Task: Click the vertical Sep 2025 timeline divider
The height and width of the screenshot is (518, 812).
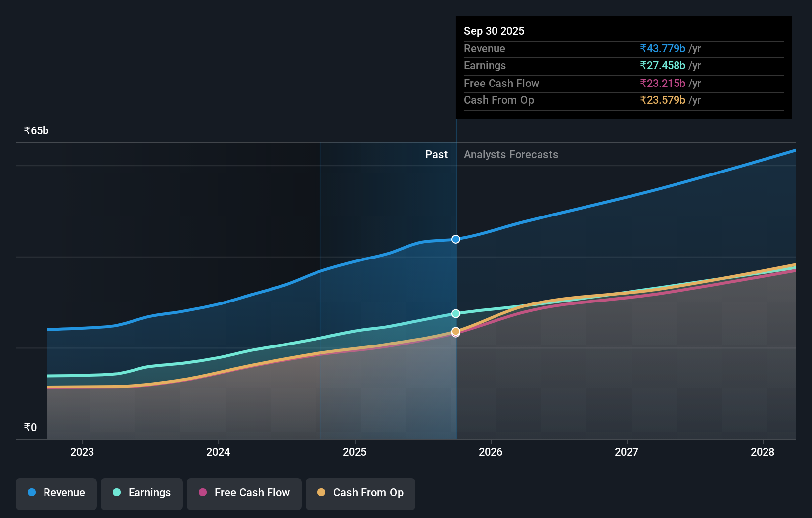Action: point(456,287)
